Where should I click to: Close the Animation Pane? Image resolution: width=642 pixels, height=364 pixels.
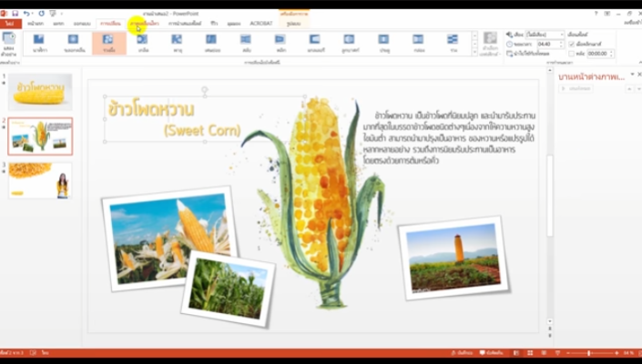click(639, 75)
